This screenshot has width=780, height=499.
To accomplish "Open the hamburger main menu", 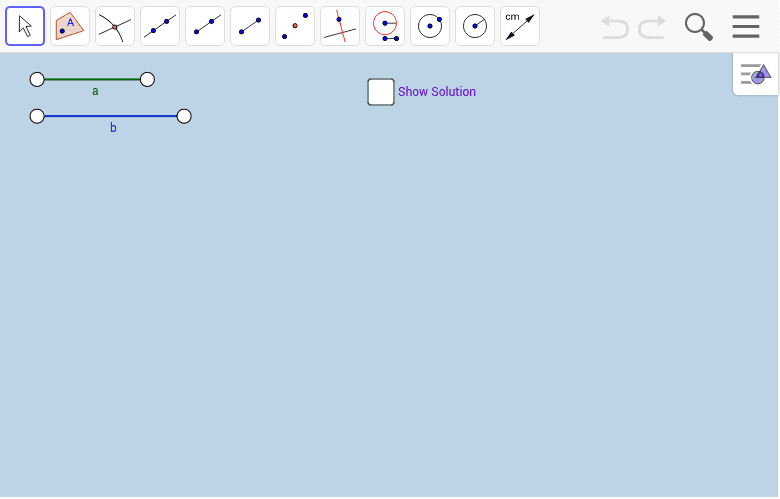I will click(x=746, y=26).
